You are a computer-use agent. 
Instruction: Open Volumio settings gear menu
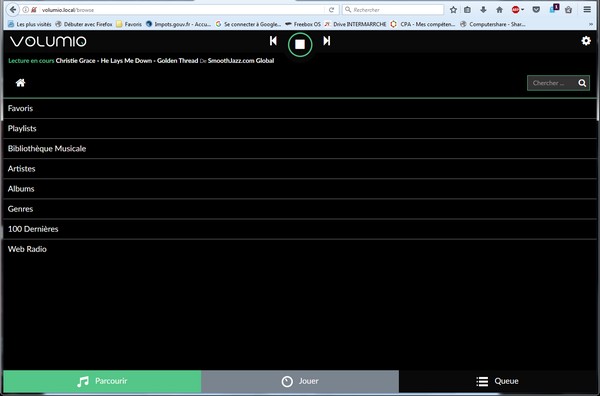click(586, 41)
